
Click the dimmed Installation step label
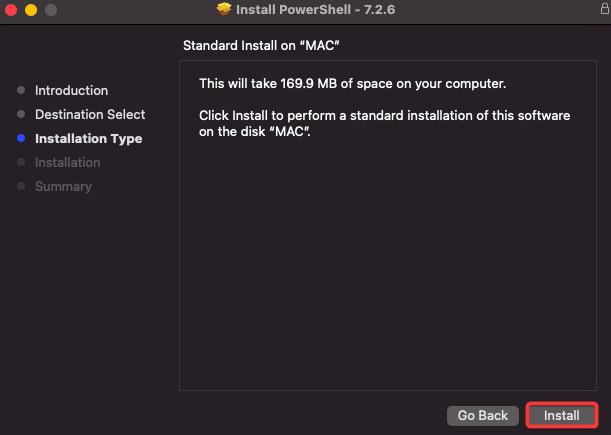coord(67,163)
